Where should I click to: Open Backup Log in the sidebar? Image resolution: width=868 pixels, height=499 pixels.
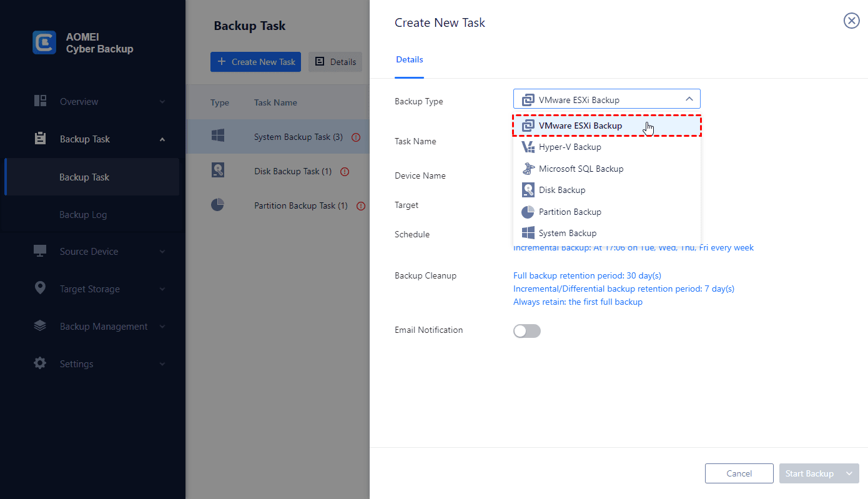click(x=83, y=215)
